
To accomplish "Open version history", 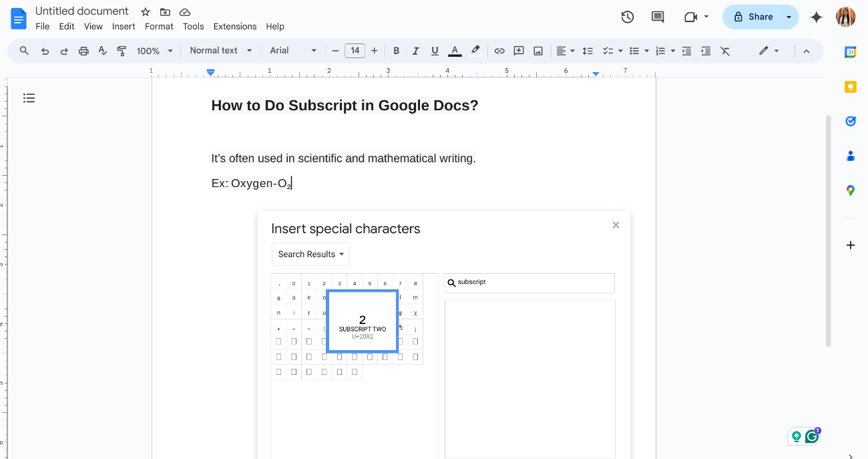I will point(627,17).
